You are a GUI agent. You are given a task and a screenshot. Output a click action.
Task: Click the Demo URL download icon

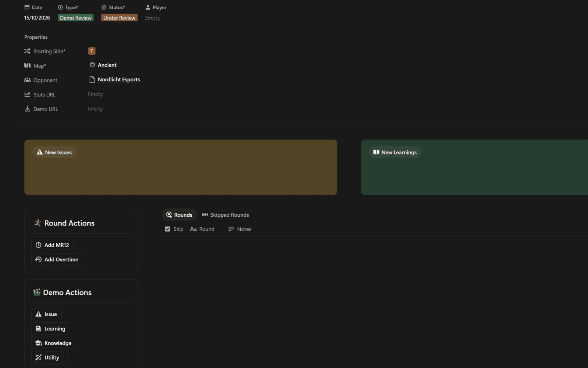(27, 109)
